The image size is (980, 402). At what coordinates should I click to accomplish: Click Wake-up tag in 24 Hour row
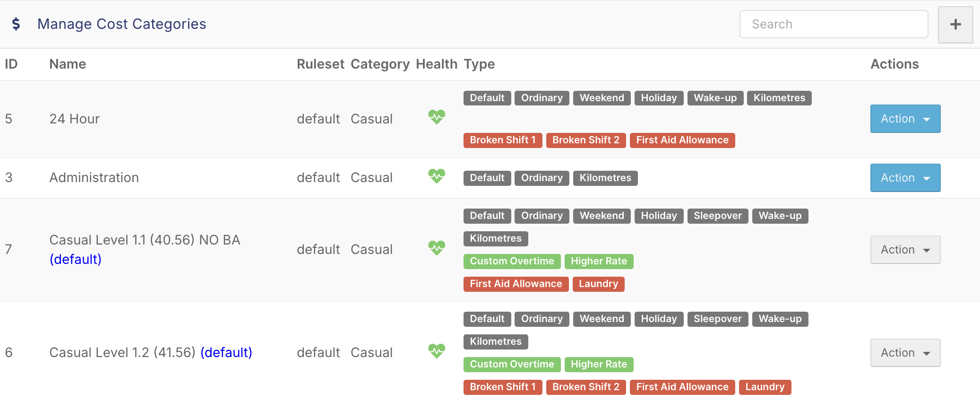click(x=715, y=98)
